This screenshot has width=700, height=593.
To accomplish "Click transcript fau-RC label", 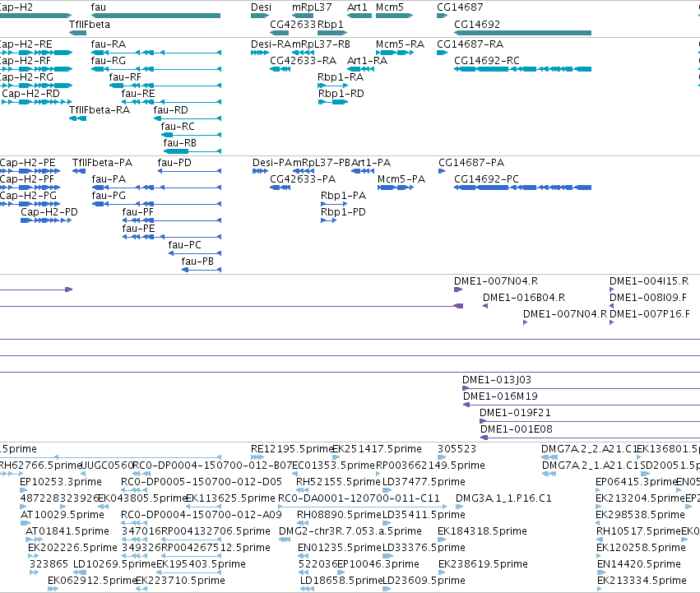I will coord(178,127).
